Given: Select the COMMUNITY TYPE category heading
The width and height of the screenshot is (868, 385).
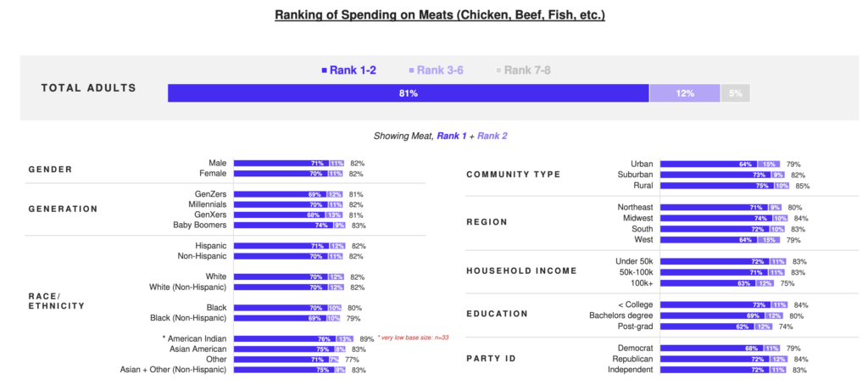Looking at the screenshot, I should (x=513, y=174).
